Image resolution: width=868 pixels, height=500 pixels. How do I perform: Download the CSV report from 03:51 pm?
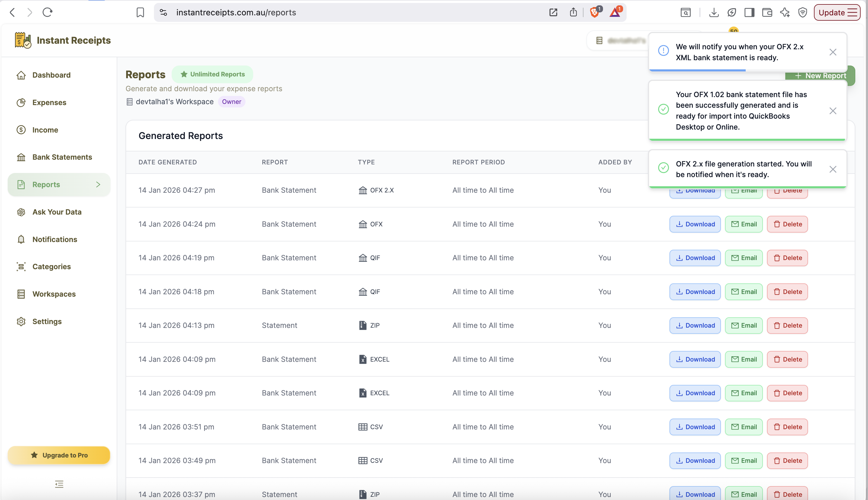coord(695,427)
